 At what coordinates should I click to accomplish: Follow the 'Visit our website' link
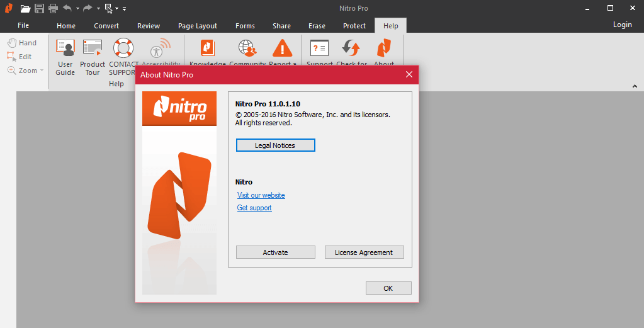click(x=261, y=195)
